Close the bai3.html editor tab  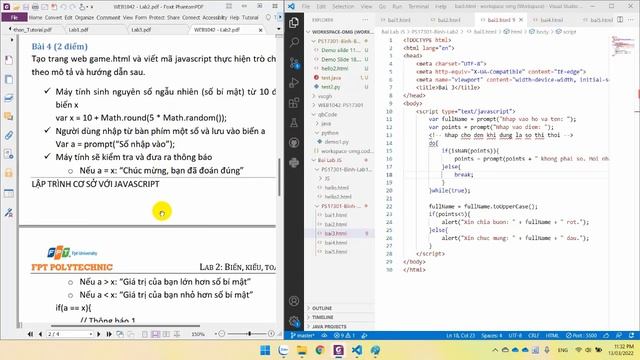(521, 20)
